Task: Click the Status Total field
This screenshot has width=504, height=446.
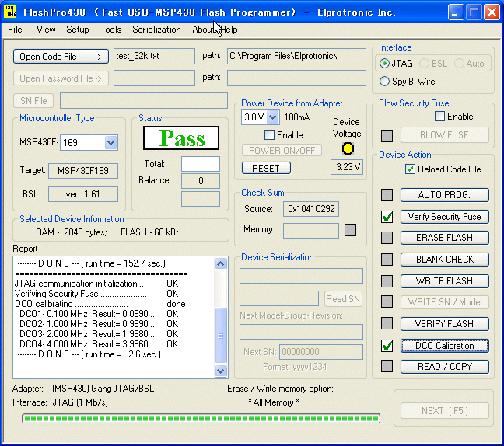Action: point(200,164)
